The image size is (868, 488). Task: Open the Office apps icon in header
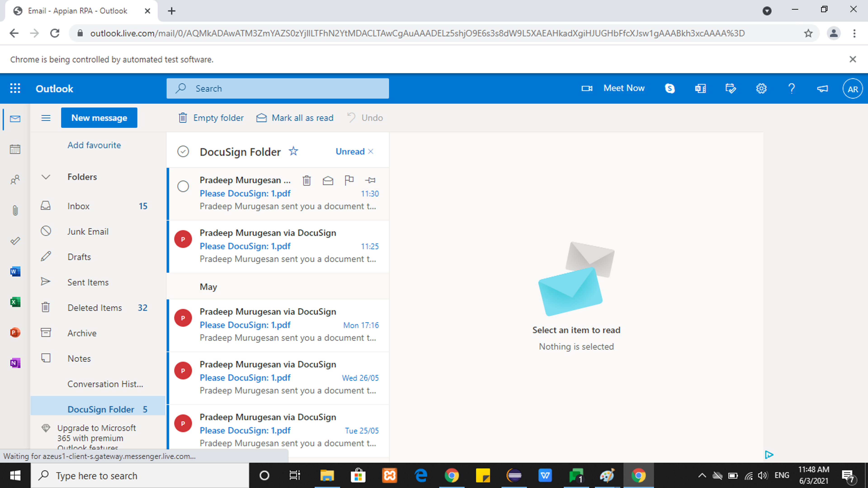[700, 88]
